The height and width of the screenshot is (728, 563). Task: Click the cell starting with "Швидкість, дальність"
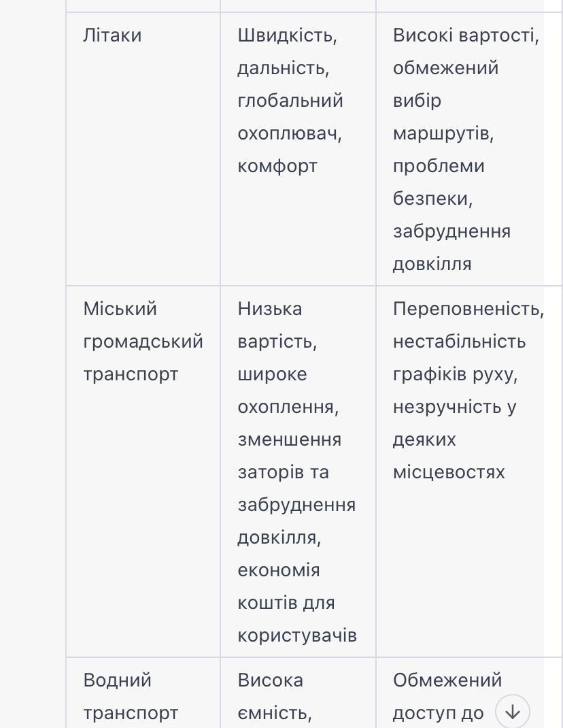pos(290,101)
